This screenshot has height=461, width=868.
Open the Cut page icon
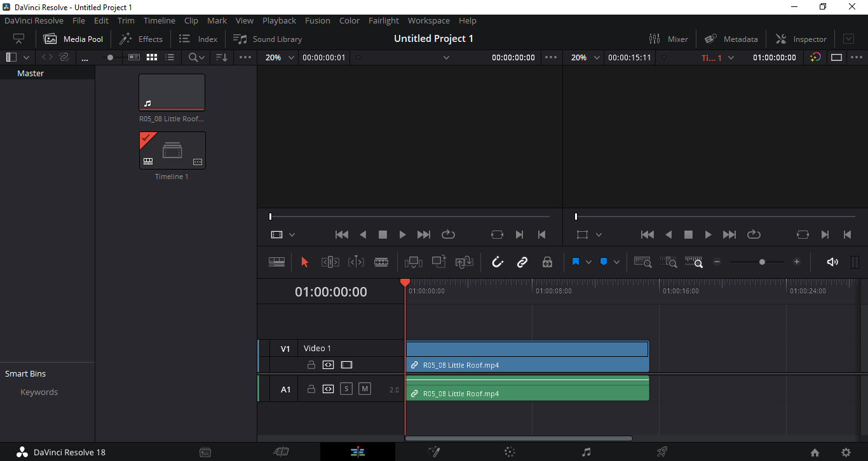[281, 452]
